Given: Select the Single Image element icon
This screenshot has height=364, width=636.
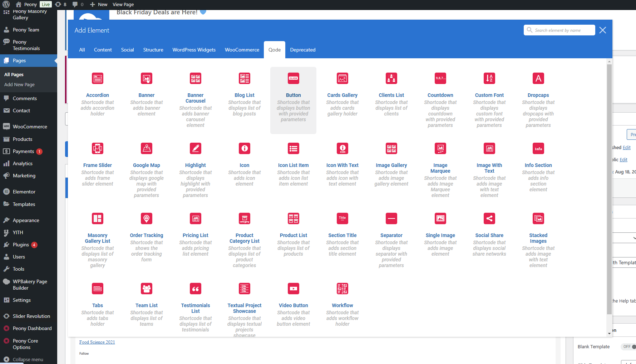Looking at the screenshot, I should (440, 218).
